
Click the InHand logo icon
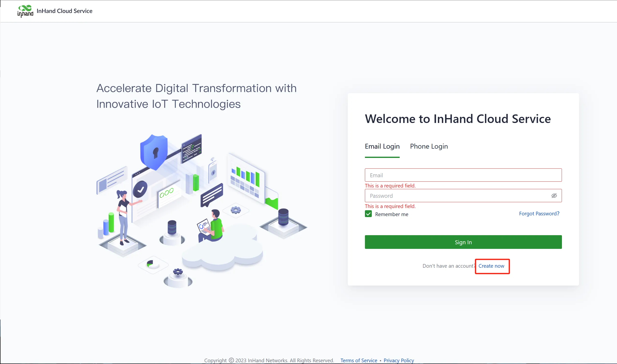tap(25, 11)
